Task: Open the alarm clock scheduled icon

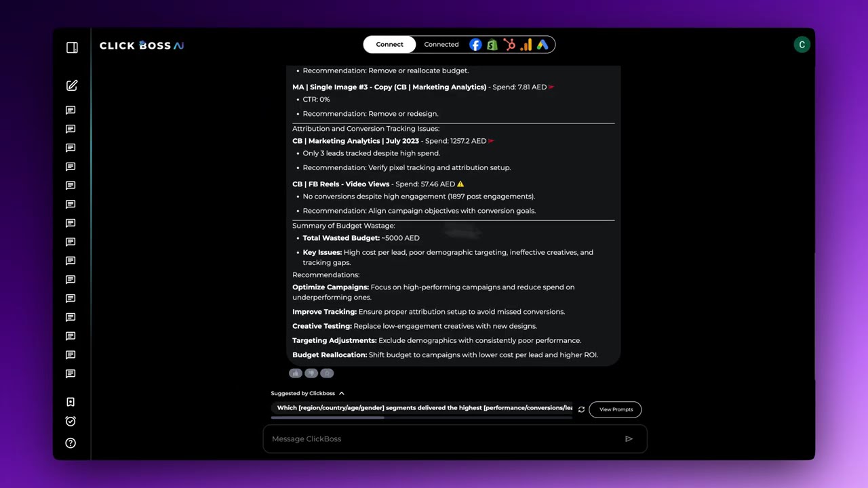Action: 71,421
